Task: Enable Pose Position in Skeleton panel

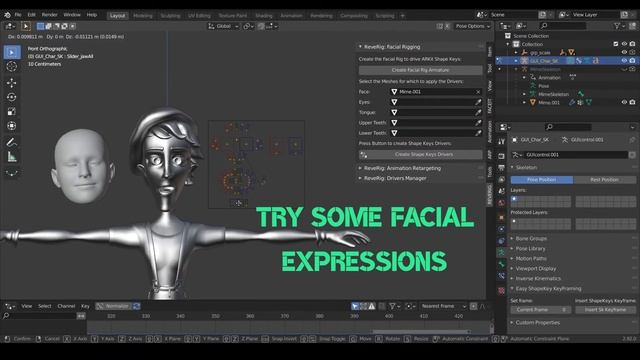Action: click(542, 180)
